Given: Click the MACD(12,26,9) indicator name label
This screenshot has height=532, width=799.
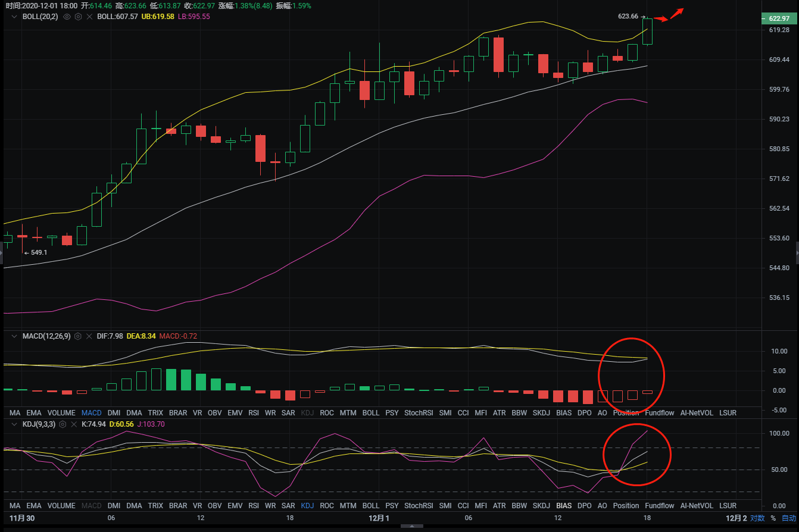Looking at the screenshot, I should tap(46, 336).
